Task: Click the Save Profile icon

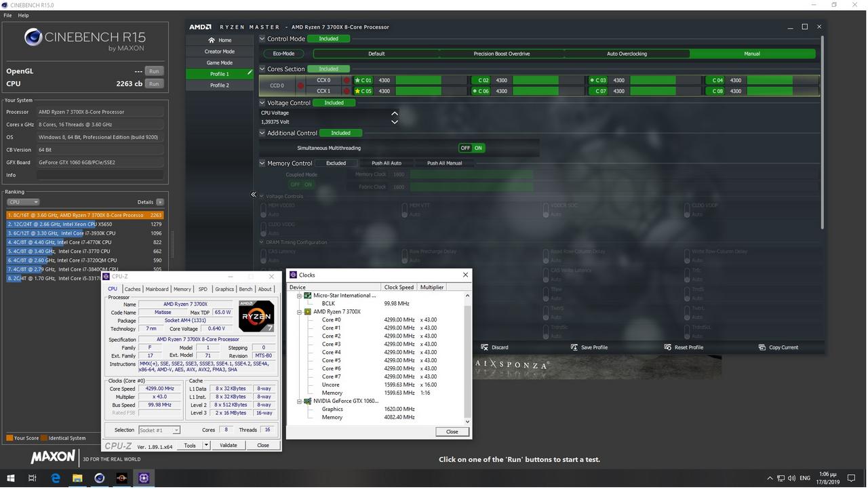Action: [574, 347]
